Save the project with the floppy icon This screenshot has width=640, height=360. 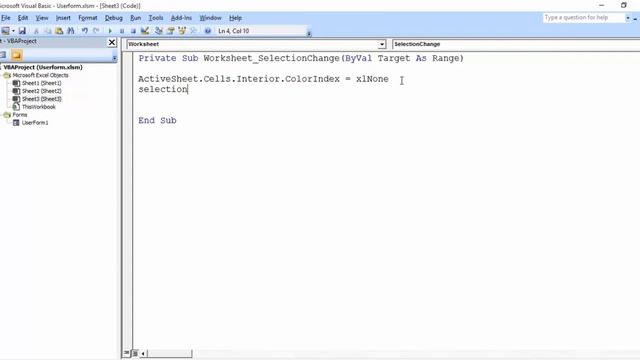coord(22,31)
